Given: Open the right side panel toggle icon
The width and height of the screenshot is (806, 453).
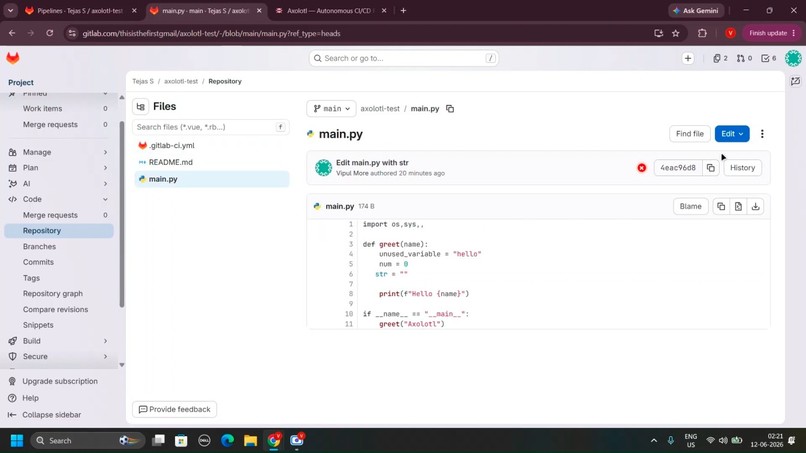Looking at the screenshot, I should pyautogui.click(x=795, y=81).
